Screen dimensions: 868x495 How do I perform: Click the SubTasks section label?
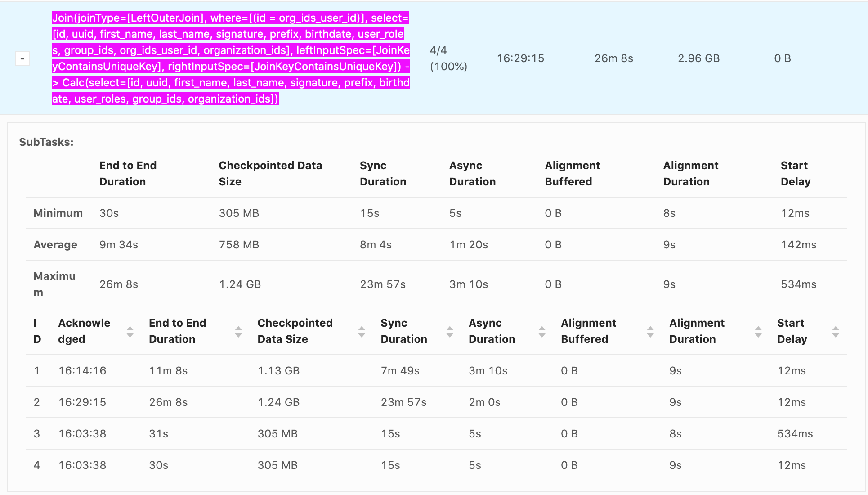pyautogui.click(x=46, y=142)
